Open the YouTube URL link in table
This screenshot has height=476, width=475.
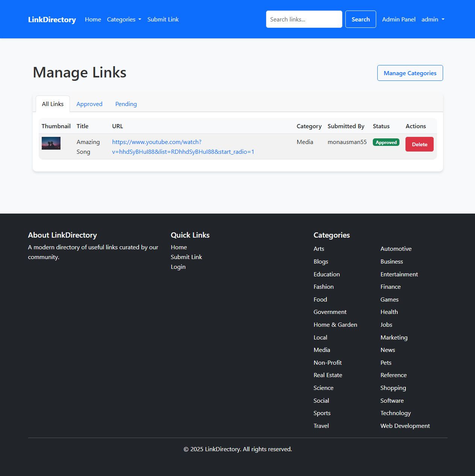(183, 147)
